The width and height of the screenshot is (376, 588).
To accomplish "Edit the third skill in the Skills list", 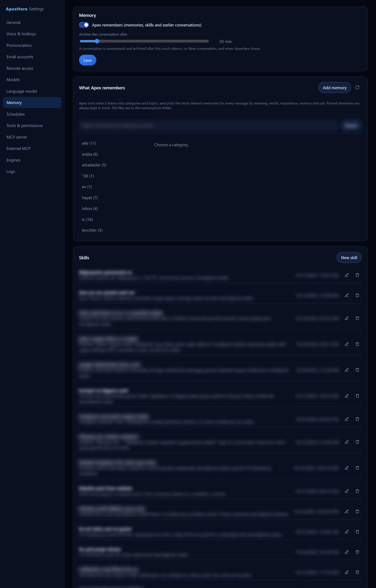I will [x=346, y=318].
